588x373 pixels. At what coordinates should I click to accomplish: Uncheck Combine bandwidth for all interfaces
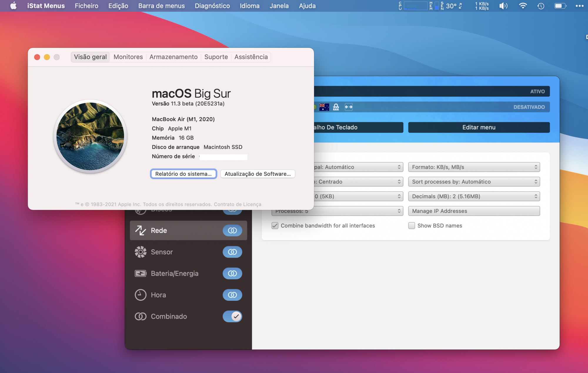(x=275, y=226)
